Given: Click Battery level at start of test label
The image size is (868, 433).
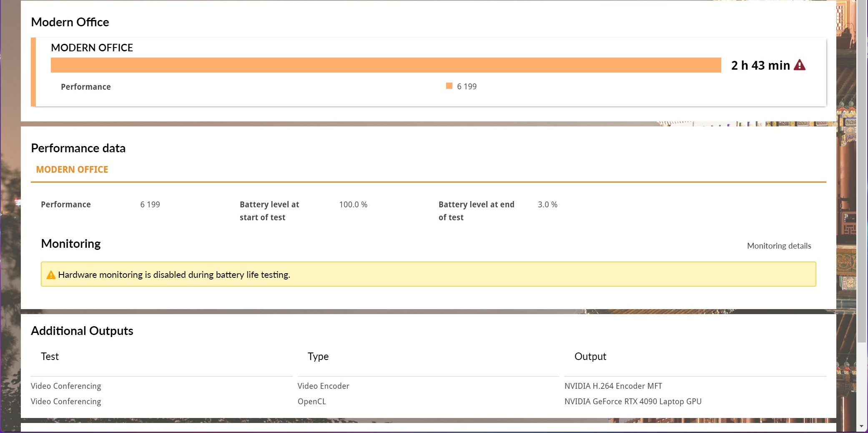Looking at the screenshot, I should (x=269, y=211).
